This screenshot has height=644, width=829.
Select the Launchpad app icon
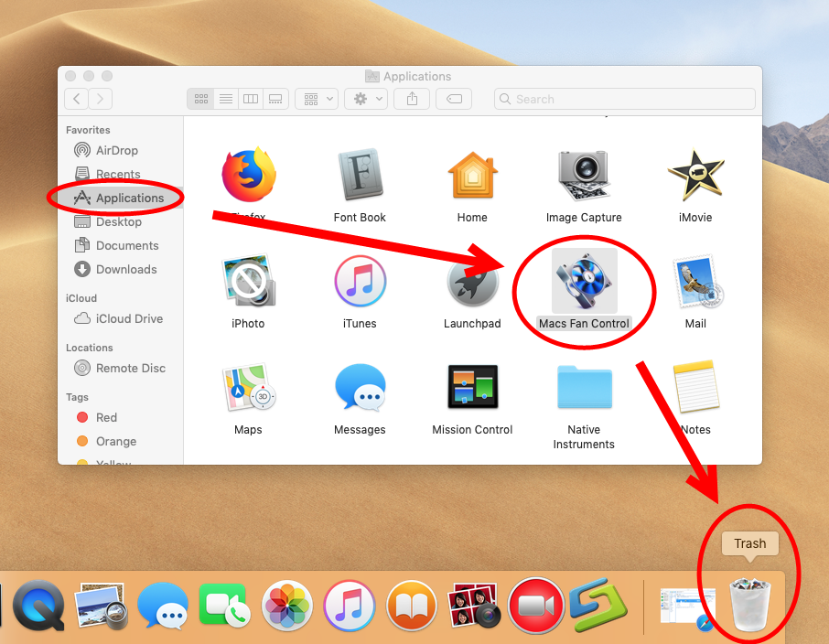coord(472,281)
